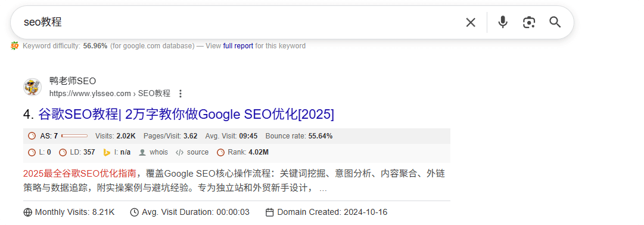
Task: Click the Visits: 2.02K value
Action: pyautogui.click(x=115, y=135)
